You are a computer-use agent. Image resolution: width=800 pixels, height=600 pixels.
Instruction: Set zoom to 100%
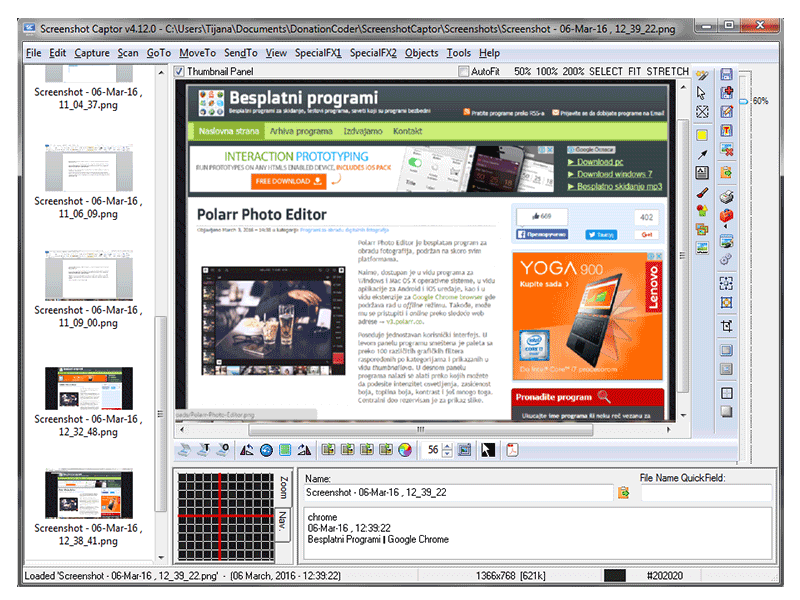click(546, 71)
